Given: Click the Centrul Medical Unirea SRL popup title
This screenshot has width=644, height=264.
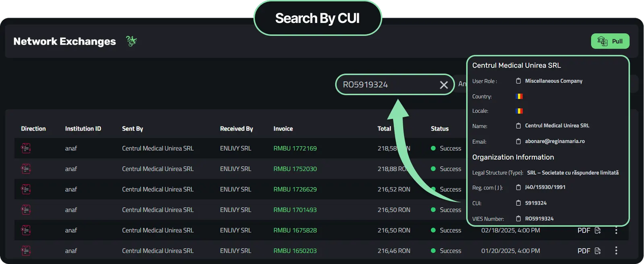Looking at the screenshot, I should coord(516,65).
